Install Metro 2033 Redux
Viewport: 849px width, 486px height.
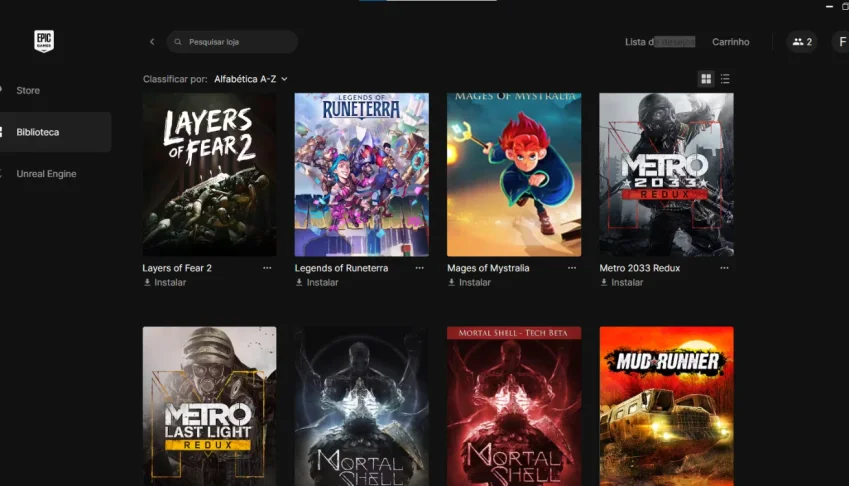tap(622, 283)
